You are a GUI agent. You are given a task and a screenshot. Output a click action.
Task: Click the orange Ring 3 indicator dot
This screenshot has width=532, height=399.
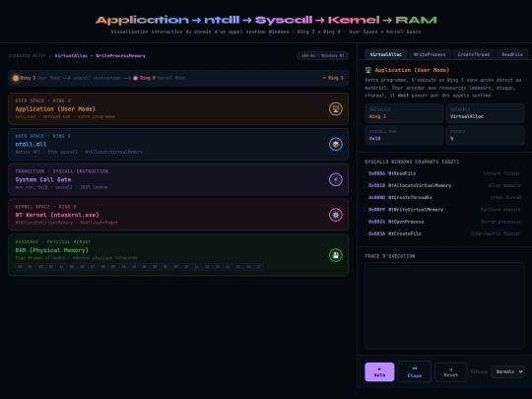click(16, 78)
